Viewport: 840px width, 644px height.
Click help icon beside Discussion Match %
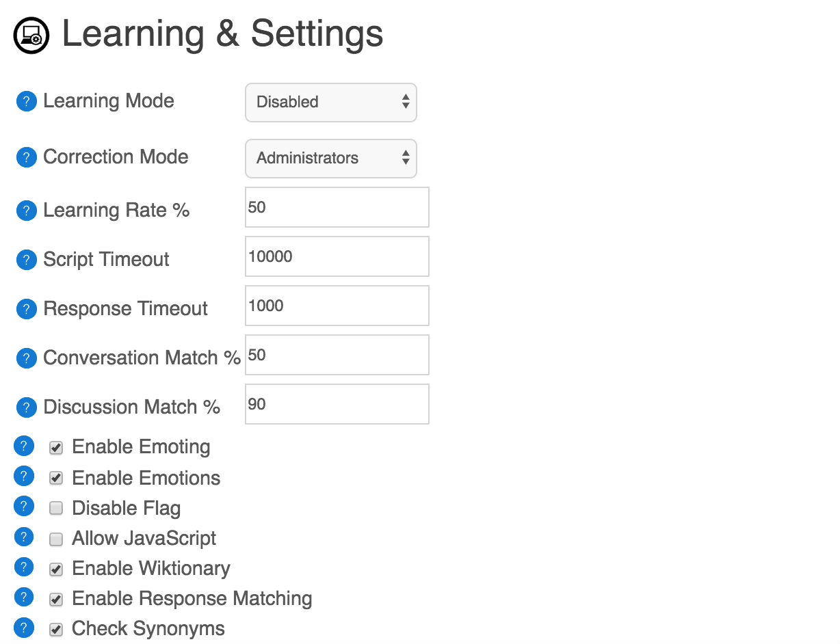(x=26, y=408)
